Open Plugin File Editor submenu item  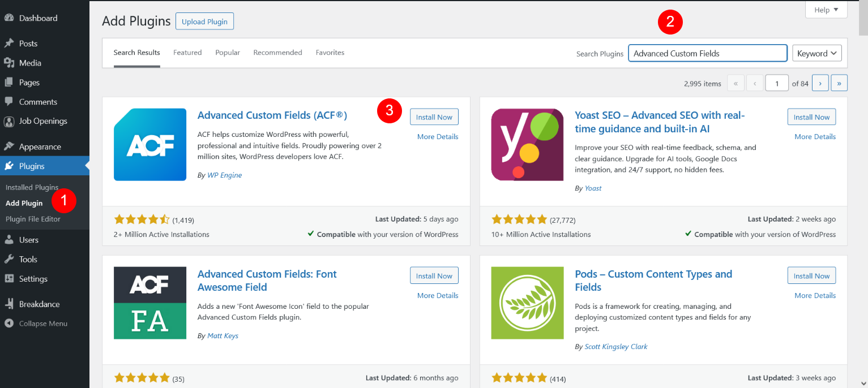pos(33,219)
